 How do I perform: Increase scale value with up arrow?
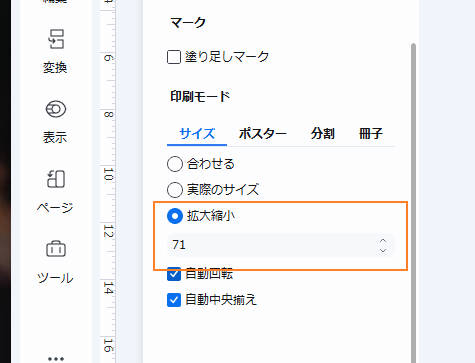tap(383, 240)
